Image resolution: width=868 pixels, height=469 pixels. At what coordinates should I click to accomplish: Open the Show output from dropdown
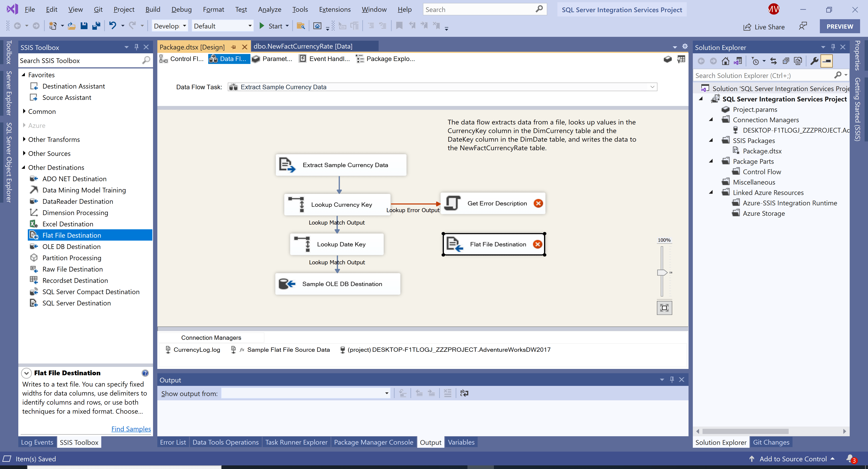point(386,393)
